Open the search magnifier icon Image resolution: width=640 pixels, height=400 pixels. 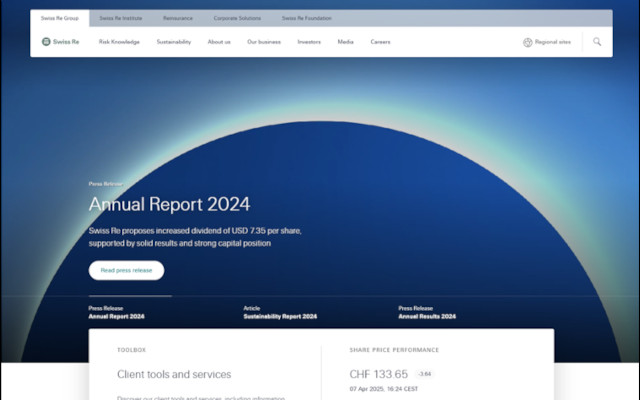[597, 42]
